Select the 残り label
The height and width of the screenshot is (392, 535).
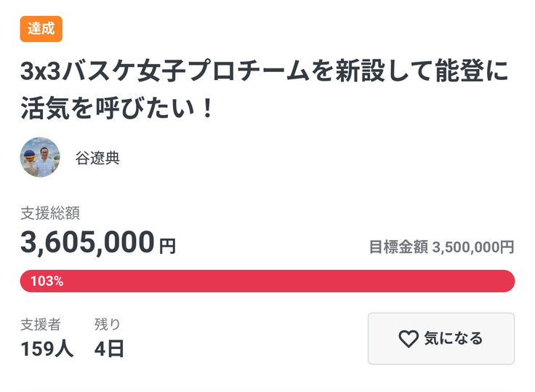click(108, 324)
